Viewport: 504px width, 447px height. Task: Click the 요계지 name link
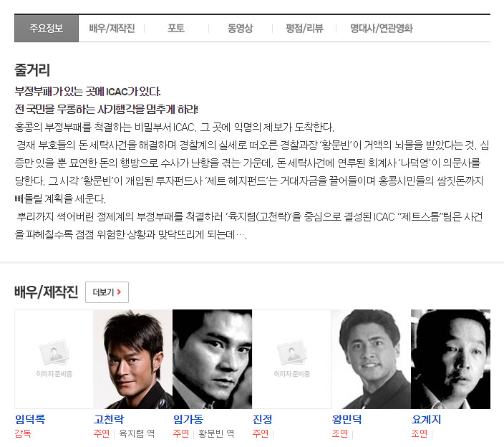click(x=426, y=419)
